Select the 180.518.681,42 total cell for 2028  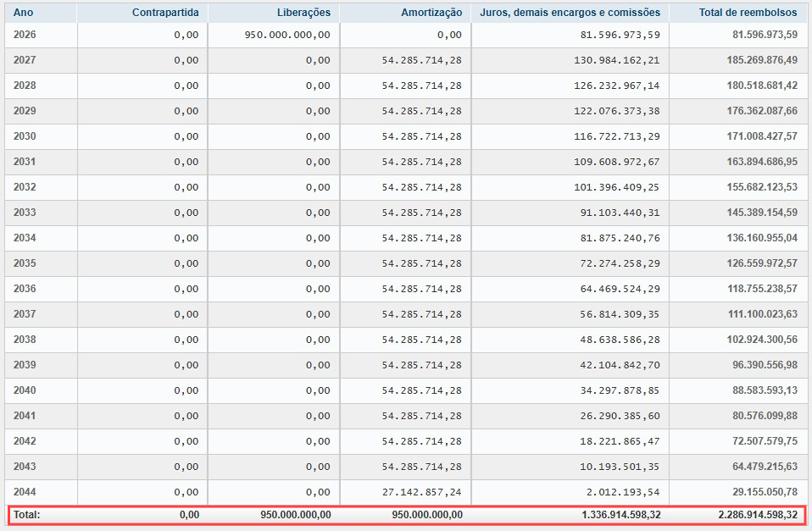tap(755, 86)
